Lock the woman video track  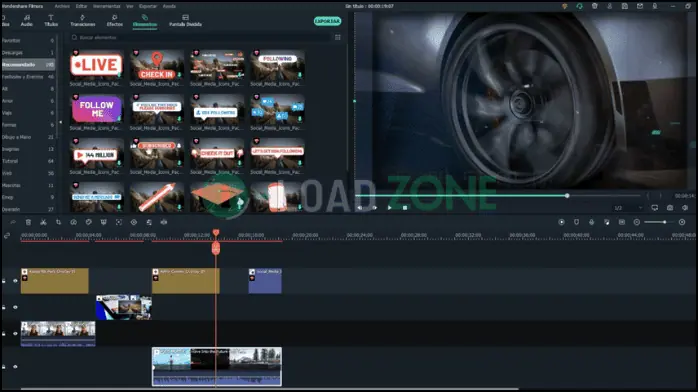click(x=4, y=333)
